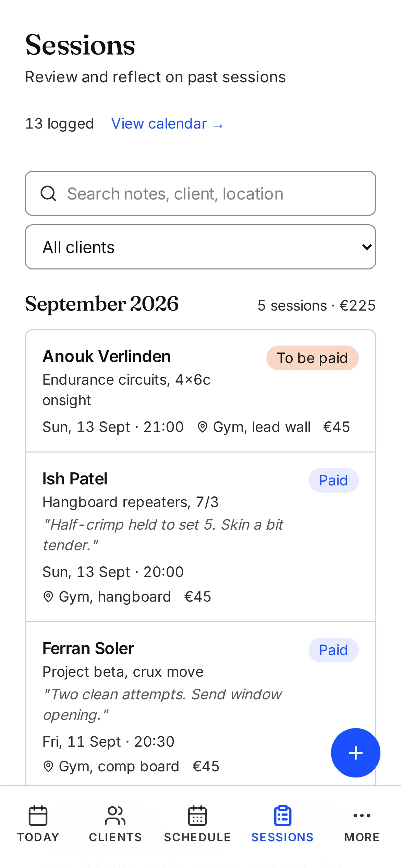This screenshot has height=868, width=401.
Task: Open Anouk Verlinden session card
Action: click(200, 391)
